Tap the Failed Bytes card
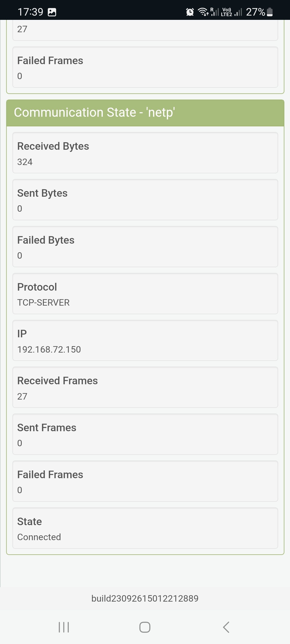The image size is (290, 644). tap(145, 247)
